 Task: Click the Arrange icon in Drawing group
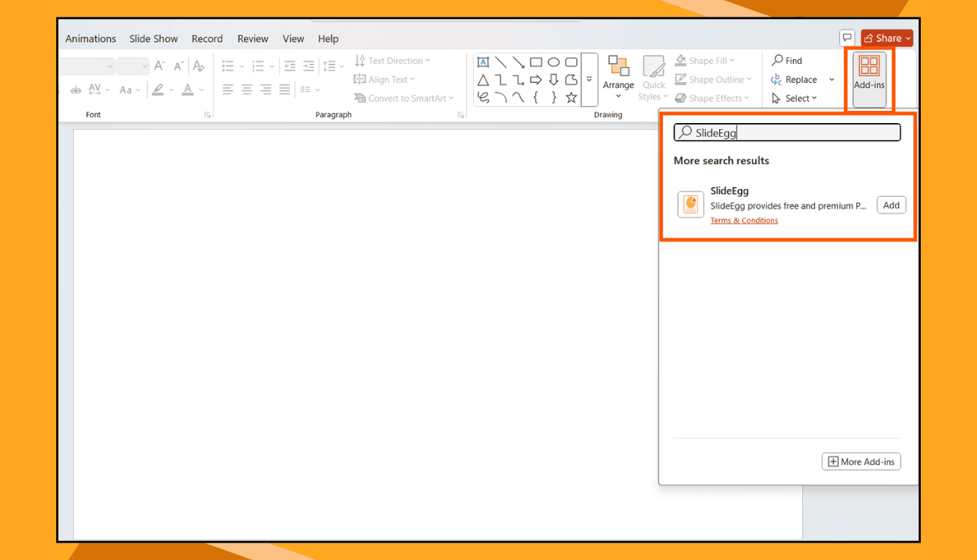(x=618, y=74)
